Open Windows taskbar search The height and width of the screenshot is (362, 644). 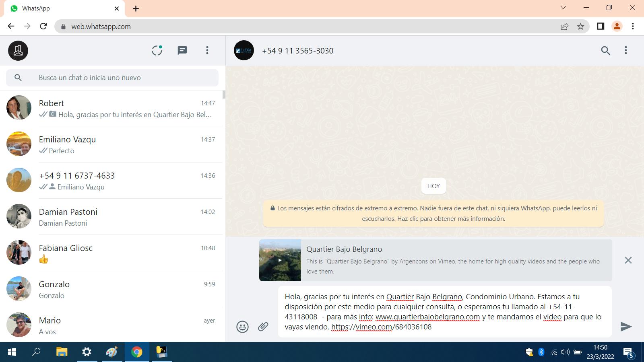tap(36, 352)
